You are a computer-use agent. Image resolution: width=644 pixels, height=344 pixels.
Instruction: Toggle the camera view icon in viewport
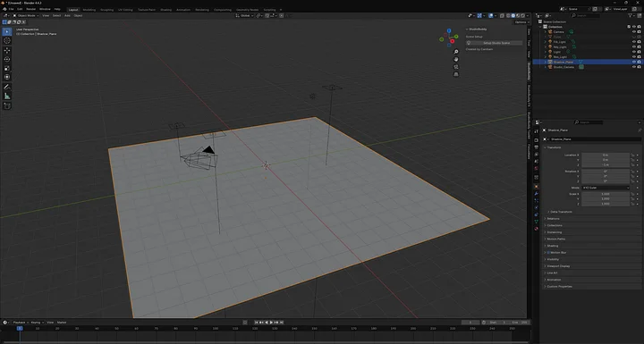tap(456, 66)
